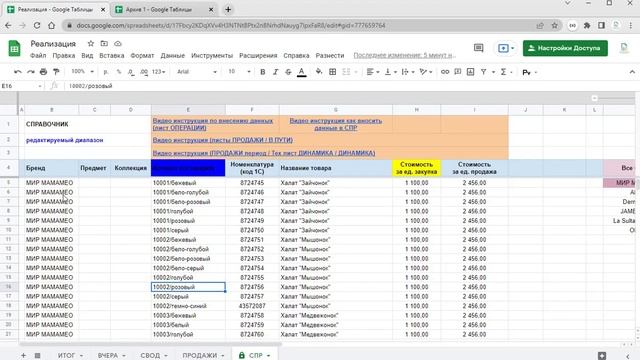Increase decimal places in the toolbar
This screenshot has width=640, height=360.
tap(144, 72)
